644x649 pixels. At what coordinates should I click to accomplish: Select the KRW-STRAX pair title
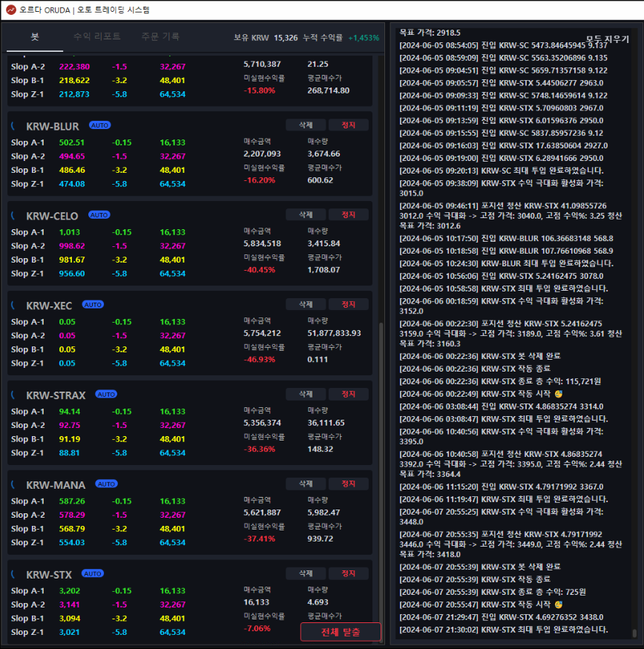click(56, 395)
